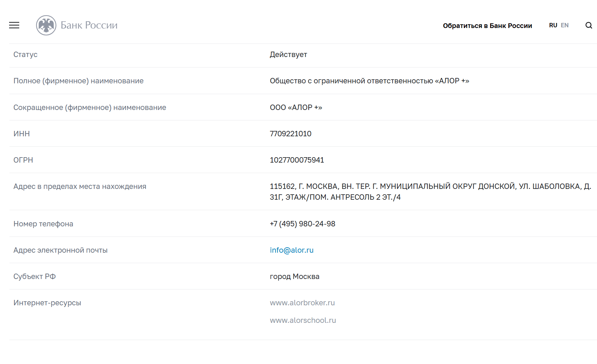Screen dimensions: 597x364
Task: Visit the www.alorbroker.ru website link
Action: pos(302,303)
